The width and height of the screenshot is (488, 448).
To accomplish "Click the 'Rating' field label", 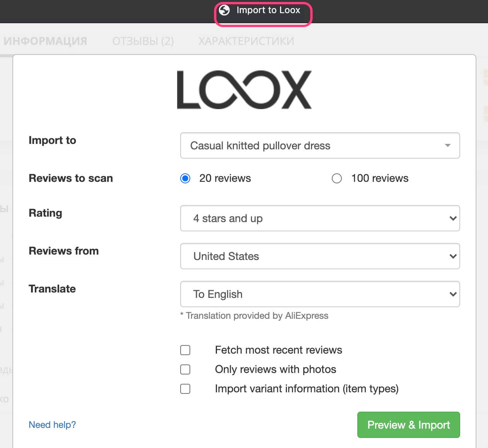I will [x=45, y=213].
